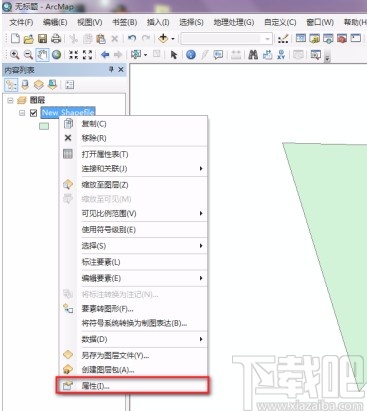
Task: Open 属性(I)... layer properties
Action: [134, 386]
